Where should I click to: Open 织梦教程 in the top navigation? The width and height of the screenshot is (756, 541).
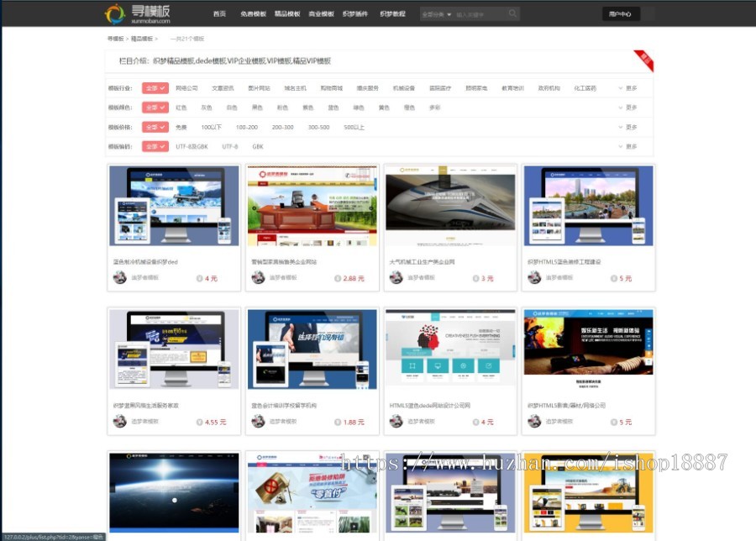click(392, 13)
